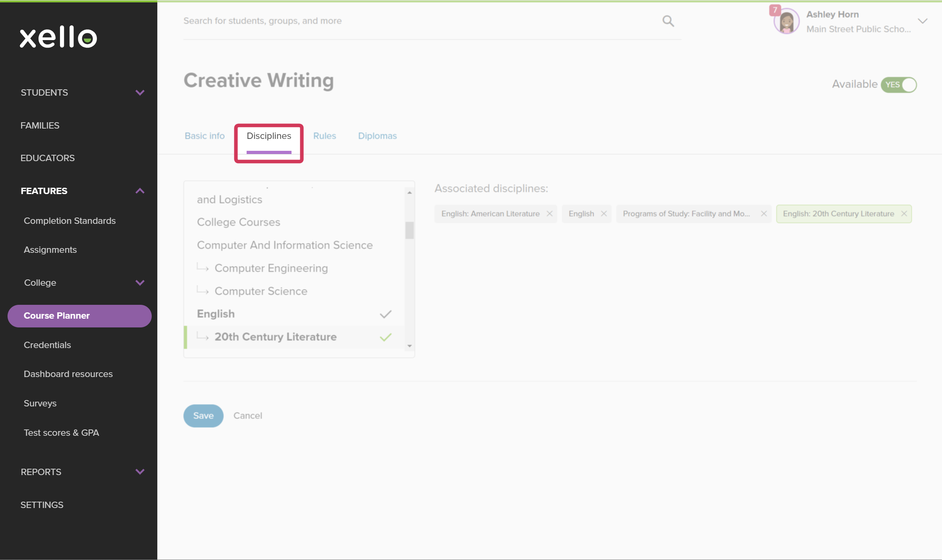Screen dimensions: 942x560
Task: Toggle course availability off
Action: tap(899, 85)
